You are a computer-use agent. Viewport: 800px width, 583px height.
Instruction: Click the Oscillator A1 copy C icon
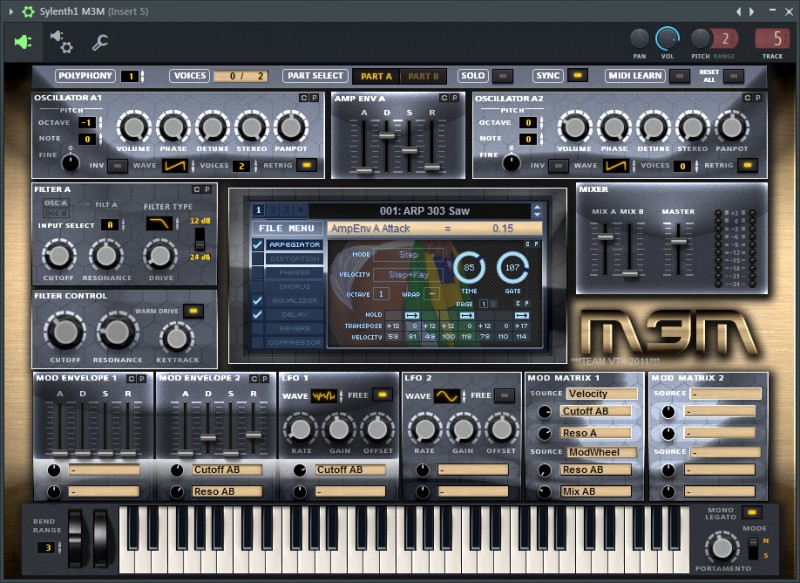coord(304,98)
